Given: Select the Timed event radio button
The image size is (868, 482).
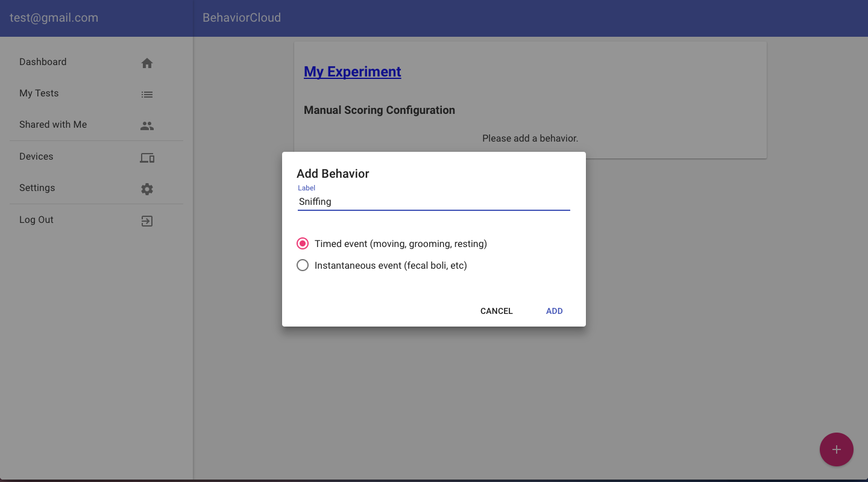Looking at the screenshot, I should click(303, 244).
